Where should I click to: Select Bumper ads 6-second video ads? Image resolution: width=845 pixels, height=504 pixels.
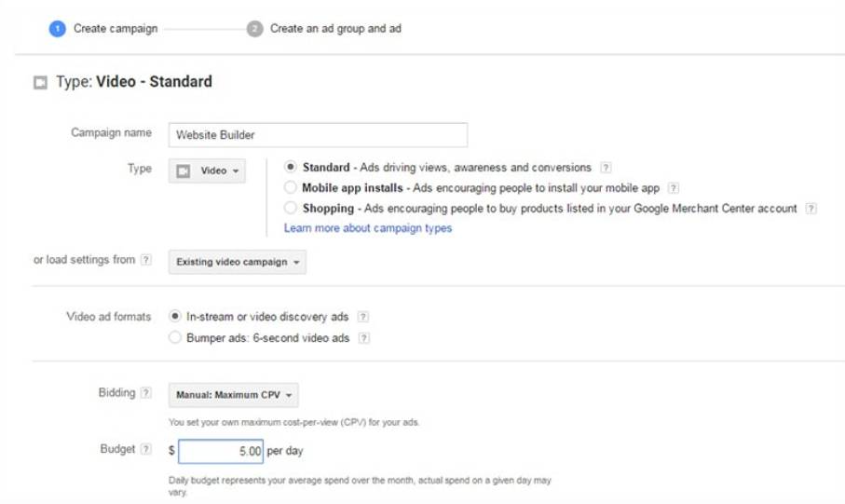pos(175,338)
